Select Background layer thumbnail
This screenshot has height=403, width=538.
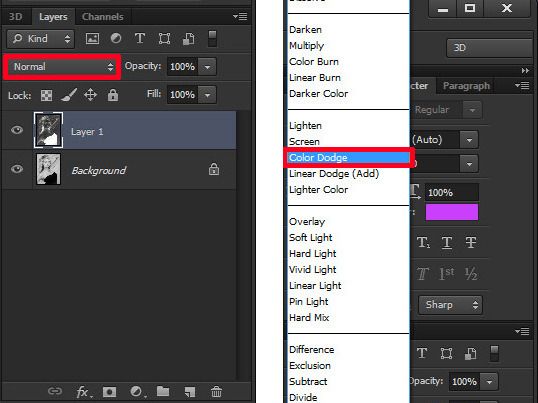[48, 169]
